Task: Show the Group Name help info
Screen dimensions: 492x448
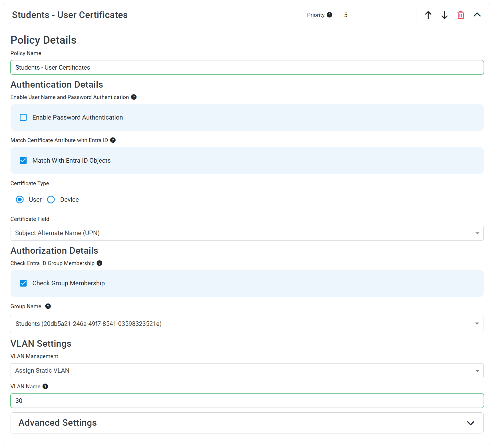Action: [x=48, y=306]
